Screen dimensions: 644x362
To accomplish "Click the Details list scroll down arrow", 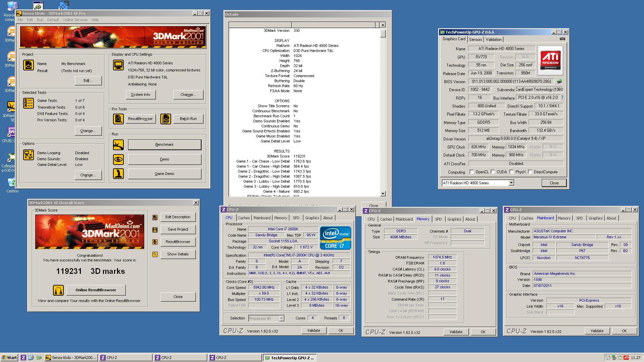I will coord(383,194).
